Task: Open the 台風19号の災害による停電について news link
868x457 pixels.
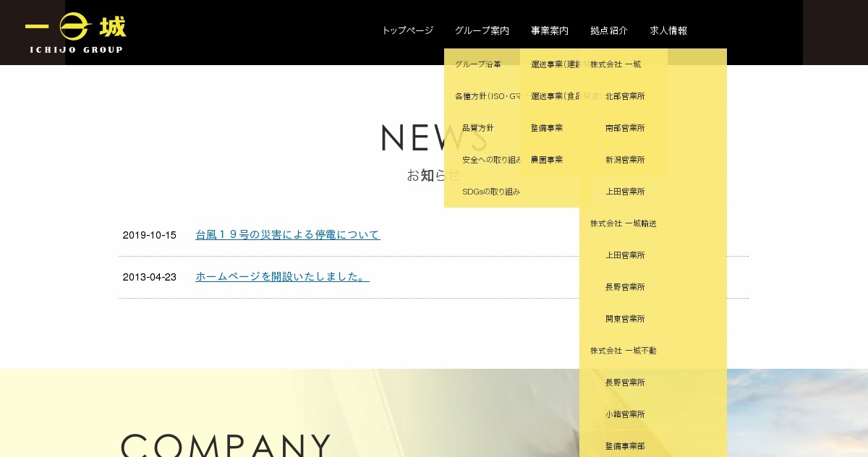Action: (x=288, y=235)
